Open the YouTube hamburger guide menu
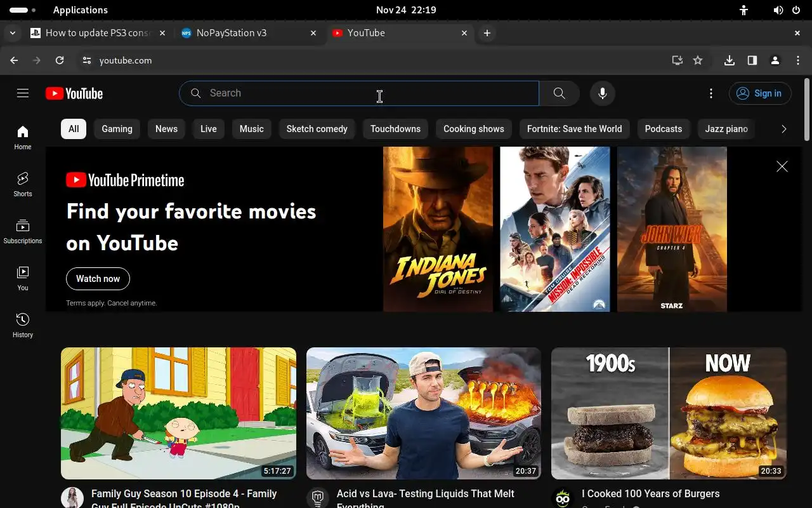Image resolution: width=812 pixels, height=508 pixels. 23,93
